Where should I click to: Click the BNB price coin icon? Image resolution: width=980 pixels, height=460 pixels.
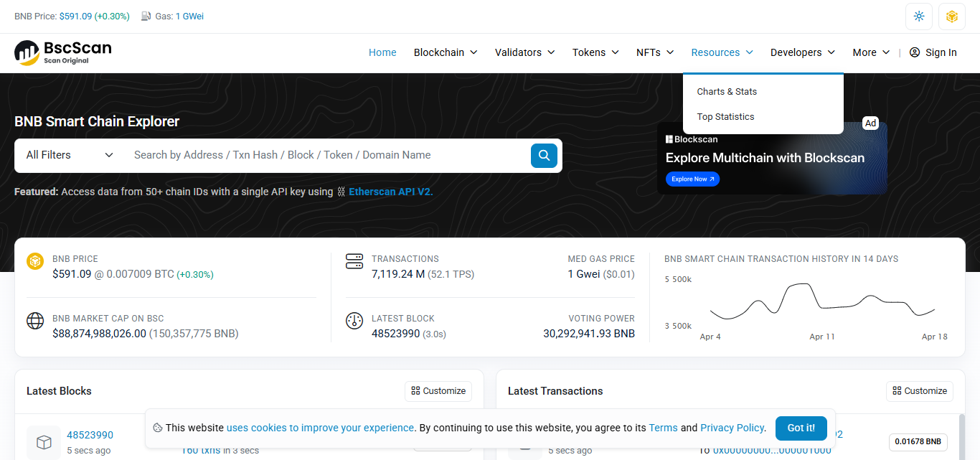pyautogui.click(x=35, y=261)
